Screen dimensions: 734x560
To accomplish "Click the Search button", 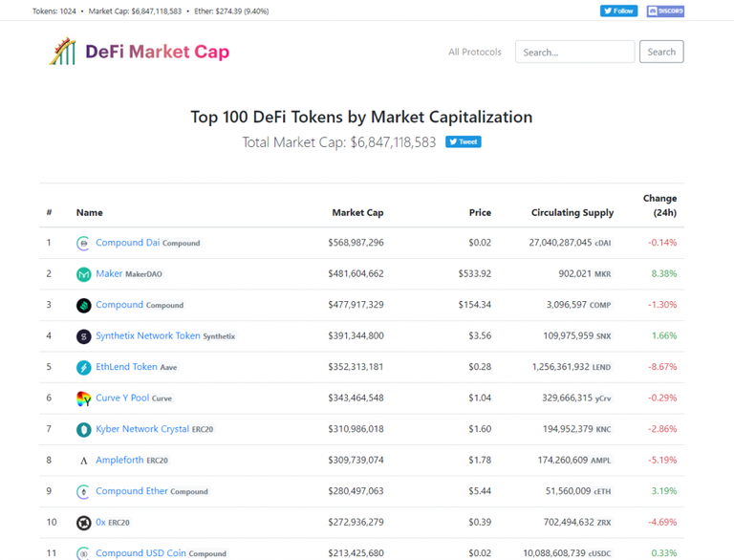I will 661,52.
